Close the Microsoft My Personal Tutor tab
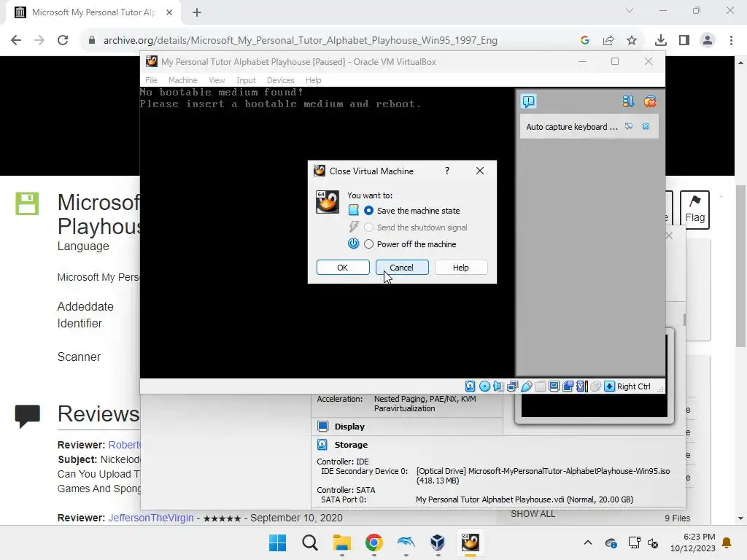Viewport: 747px width, 560px height. point(169,12)
